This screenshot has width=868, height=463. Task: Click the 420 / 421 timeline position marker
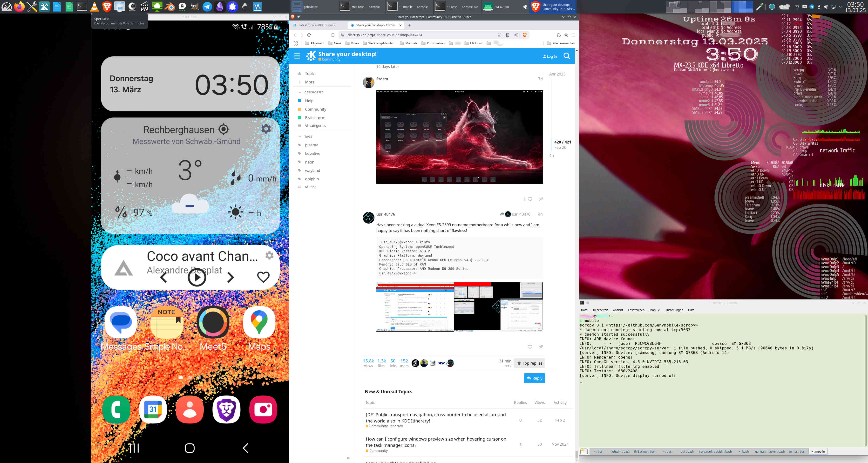coord(562,142)
